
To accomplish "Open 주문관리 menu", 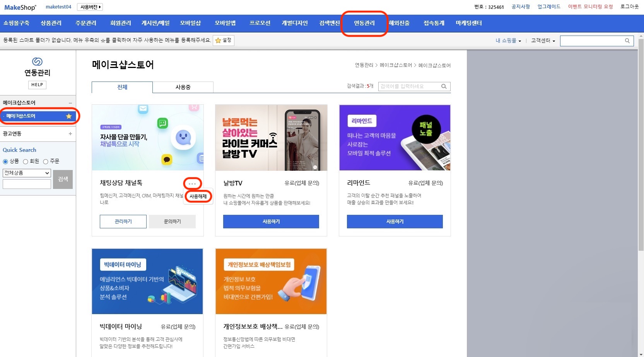I will click(86, 23).
